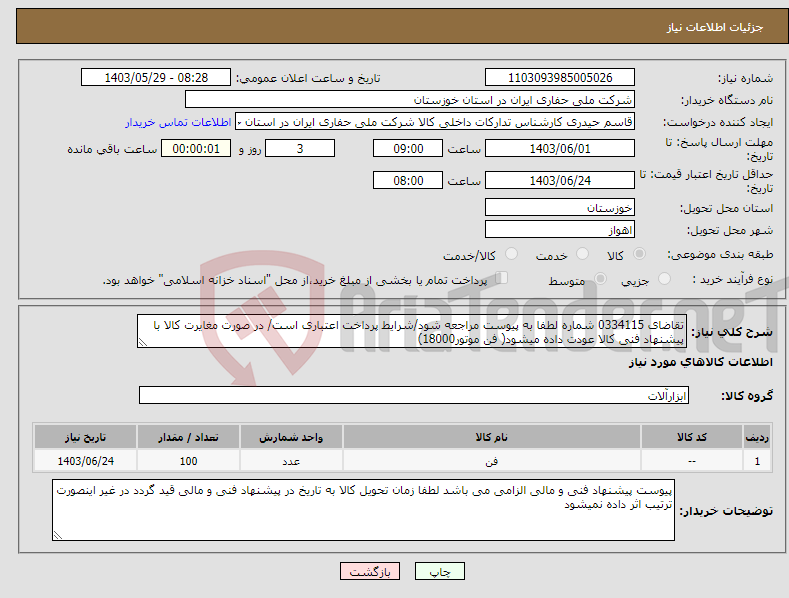The height and width of the screenshot is (598, 789).
Task: Click the request creator field
Action: (435, 122)
